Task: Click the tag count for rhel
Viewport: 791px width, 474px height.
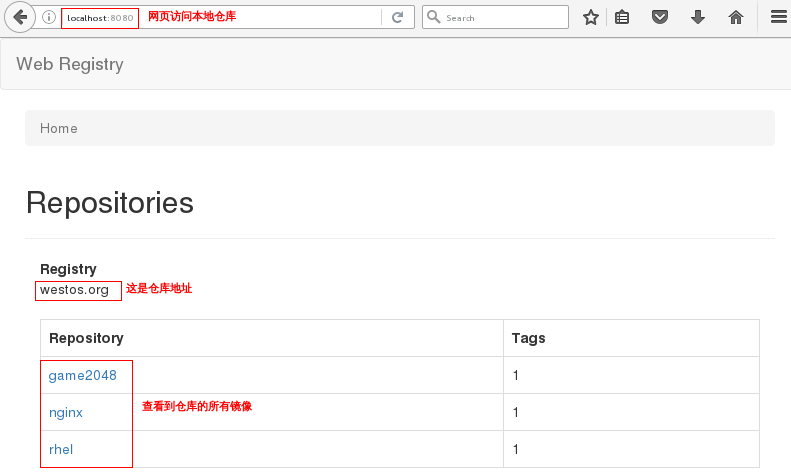Action: 516,449
